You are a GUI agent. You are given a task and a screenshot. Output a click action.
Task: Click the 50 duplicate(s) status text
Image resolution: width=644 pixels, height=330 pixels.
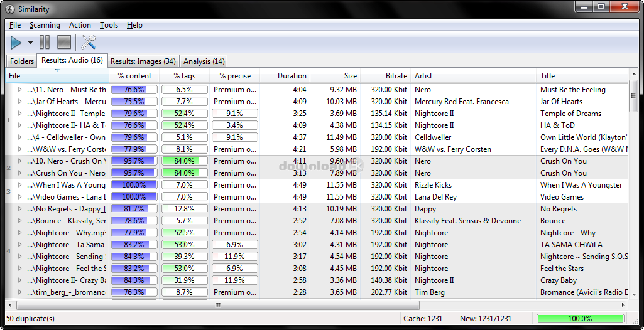coord(30,319)
